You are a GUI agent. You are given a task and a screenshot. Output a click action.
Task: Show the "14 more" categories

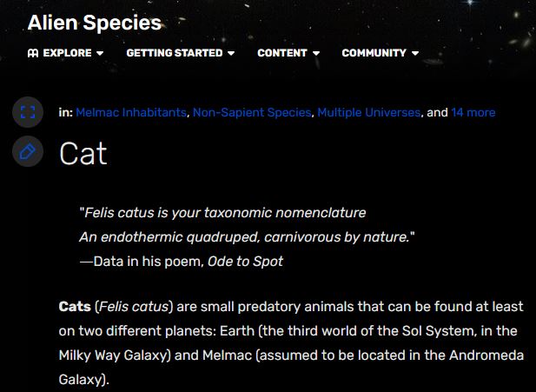[473, 112]
